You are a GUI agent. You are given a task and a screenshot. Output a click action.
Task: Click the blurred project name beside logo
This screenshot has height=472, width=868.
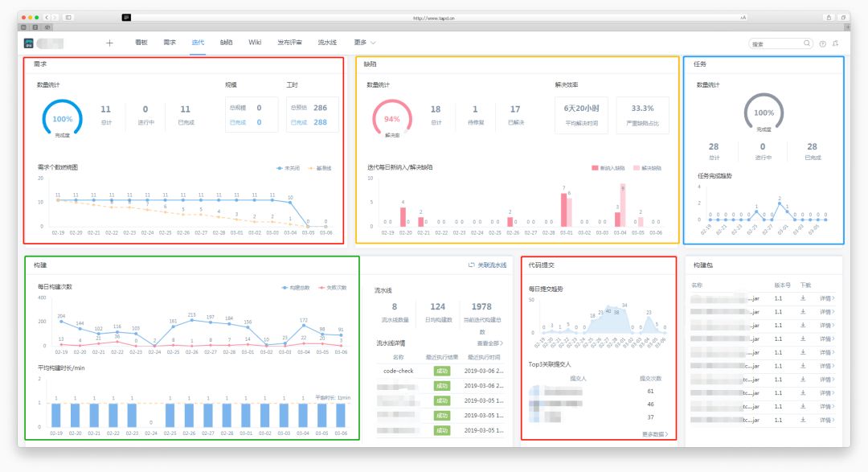tap(50, 43)
